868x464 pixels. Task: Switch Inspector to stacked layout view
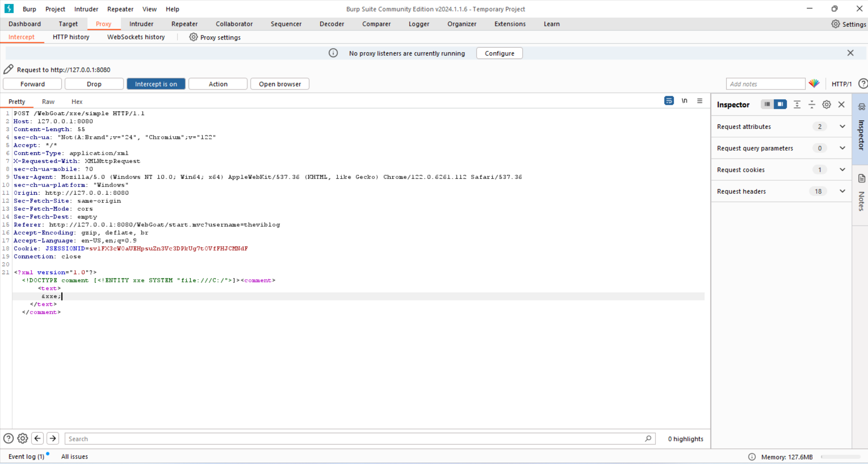coord(767,104)
